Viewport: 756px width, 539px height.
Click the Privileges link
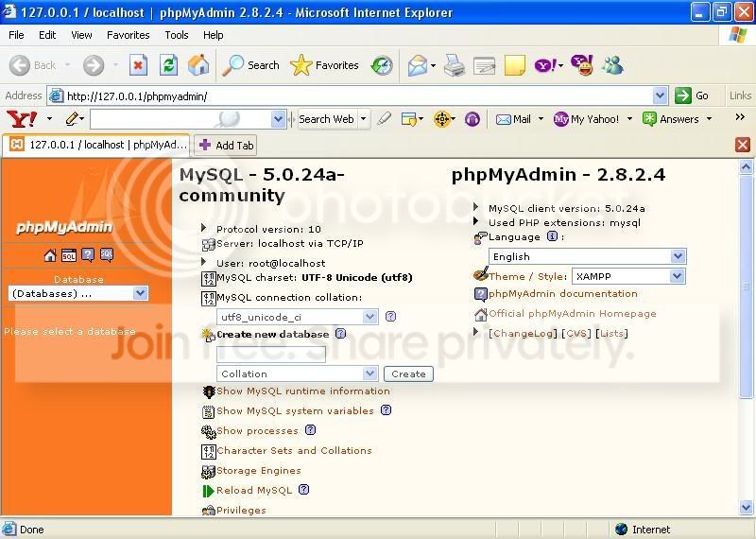coord(241,510)
